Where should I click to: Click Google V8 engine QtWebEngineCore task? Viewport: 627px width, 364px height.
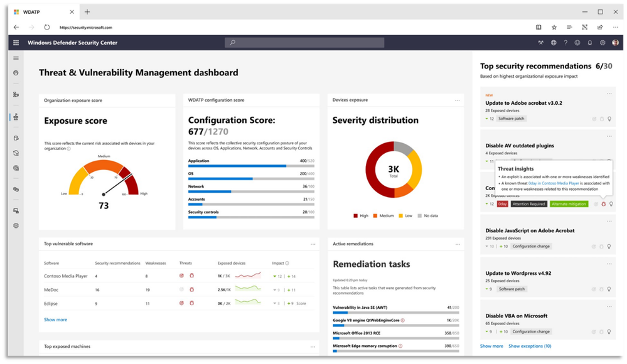tap(366, 321)
